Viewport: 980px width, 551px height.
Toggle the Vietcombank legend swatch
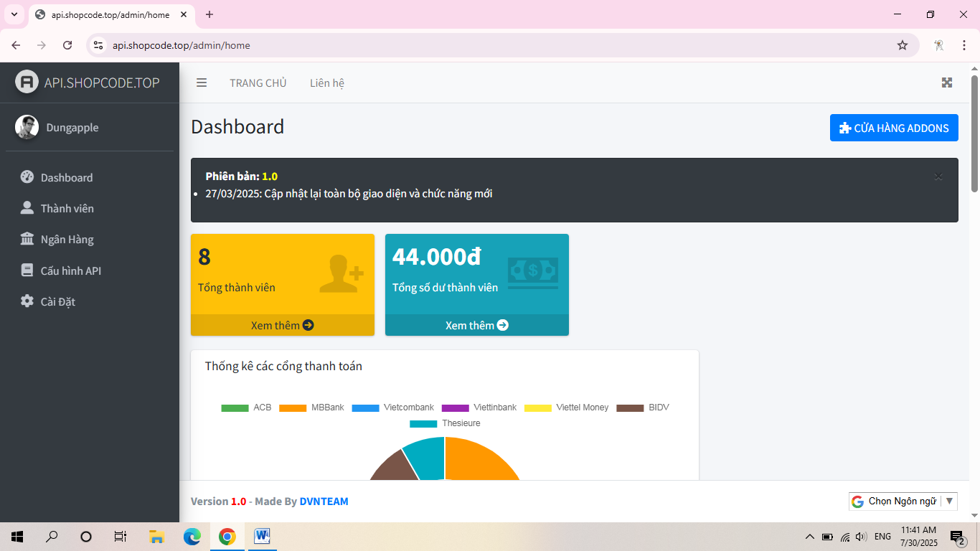[x=365, y=408]
